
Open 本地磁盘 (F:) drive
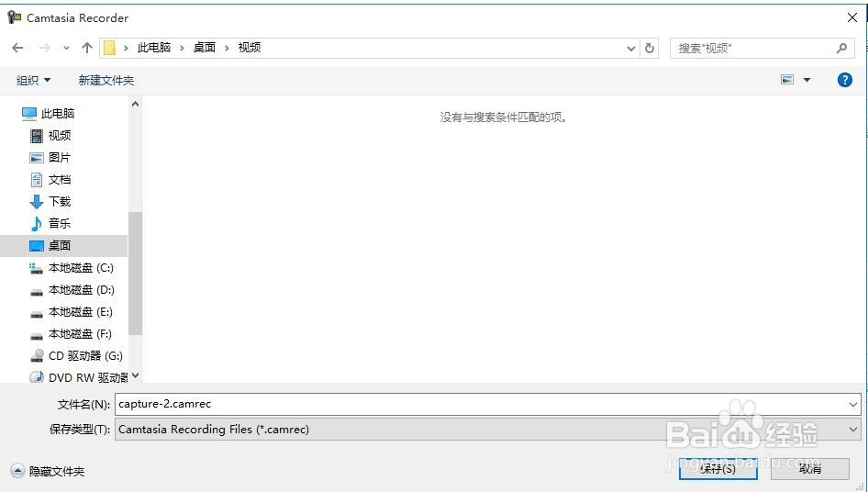coord(71,334)
